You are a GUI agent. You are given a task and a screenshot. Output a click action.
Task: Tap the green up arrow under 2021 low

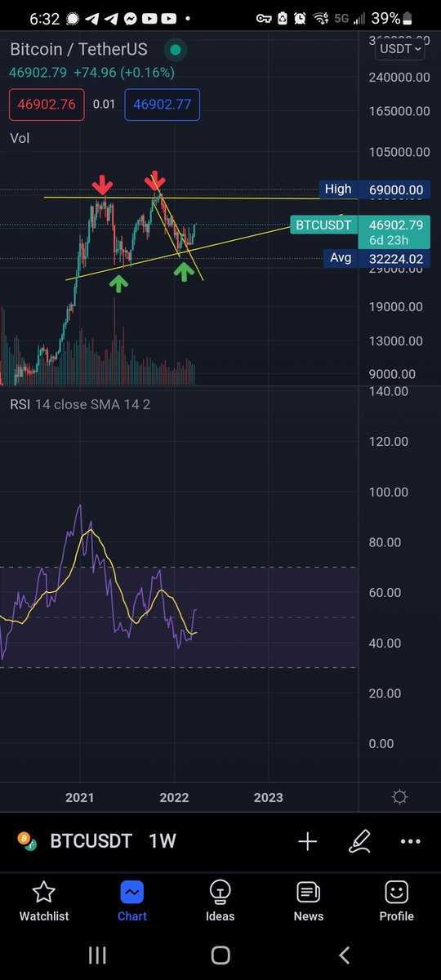pyautogui.click(x=119, y=283)
